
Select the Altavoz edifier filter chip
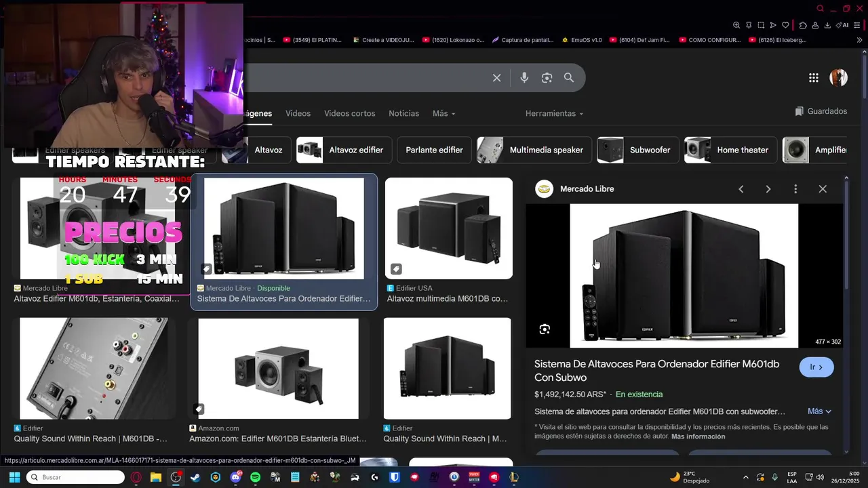coord(344,150)
